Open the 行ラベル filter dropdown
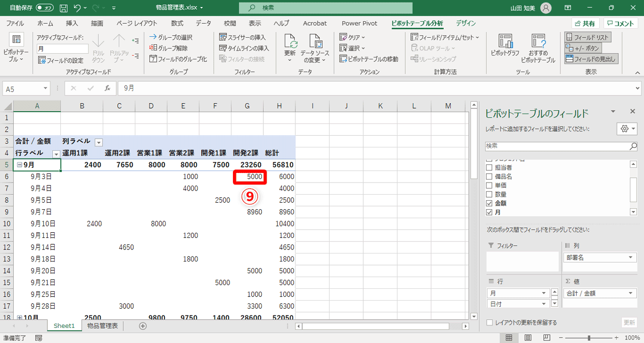 pyautogui.click(x=56, y=153)
